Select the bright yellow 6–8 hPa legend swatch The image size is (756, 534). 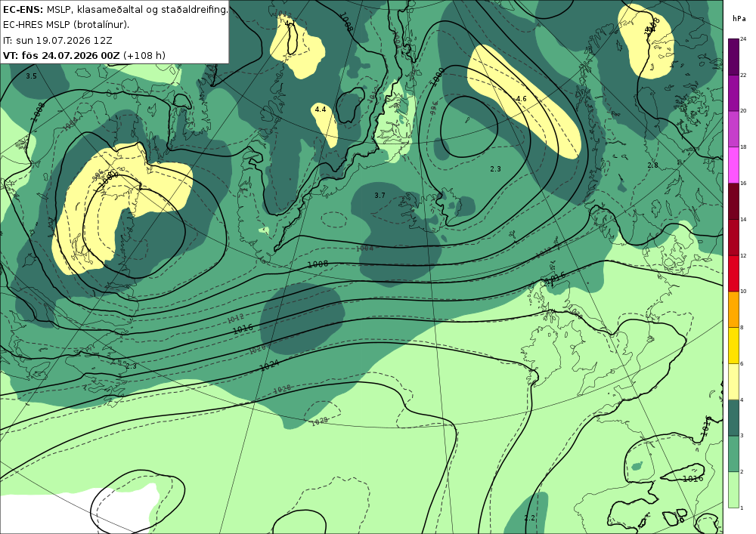pyautogui.click(x=734, y=345)
